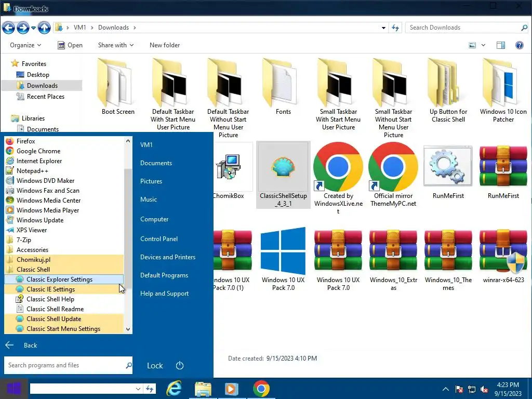Click the muted volume tray icon

click(484, 389)
